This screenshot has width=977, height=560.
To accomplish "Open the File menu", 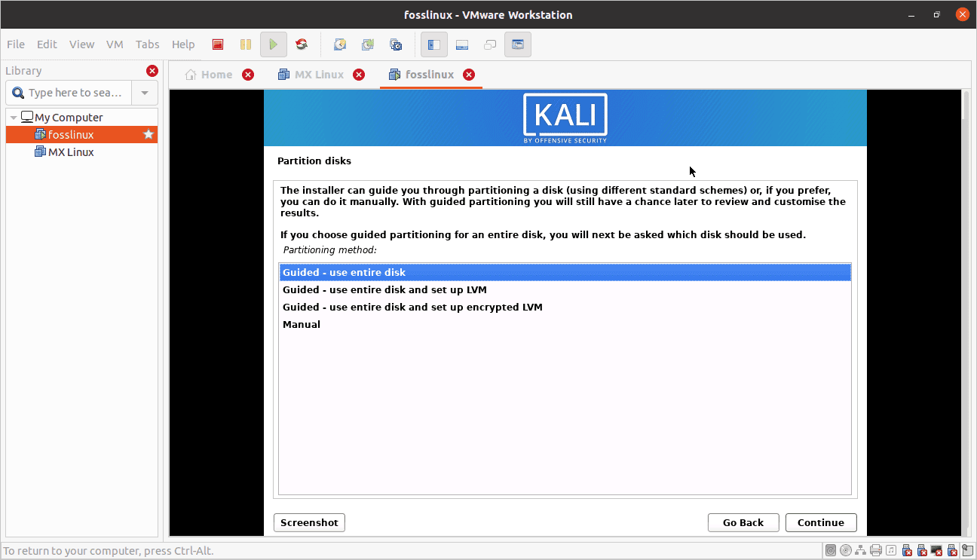I will click(16, 44).
